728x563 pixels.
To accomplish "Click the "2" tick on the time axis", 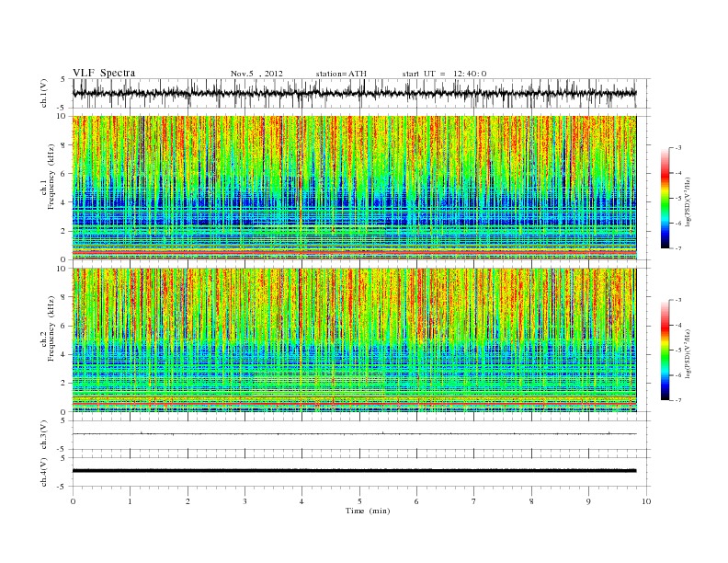I will [x=188, y=501].
